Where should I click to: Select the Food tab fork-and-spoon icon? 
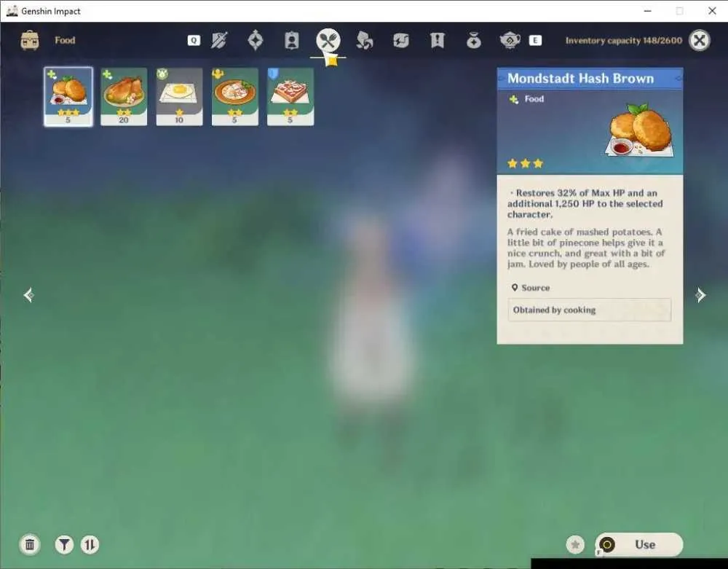[328, 40]
